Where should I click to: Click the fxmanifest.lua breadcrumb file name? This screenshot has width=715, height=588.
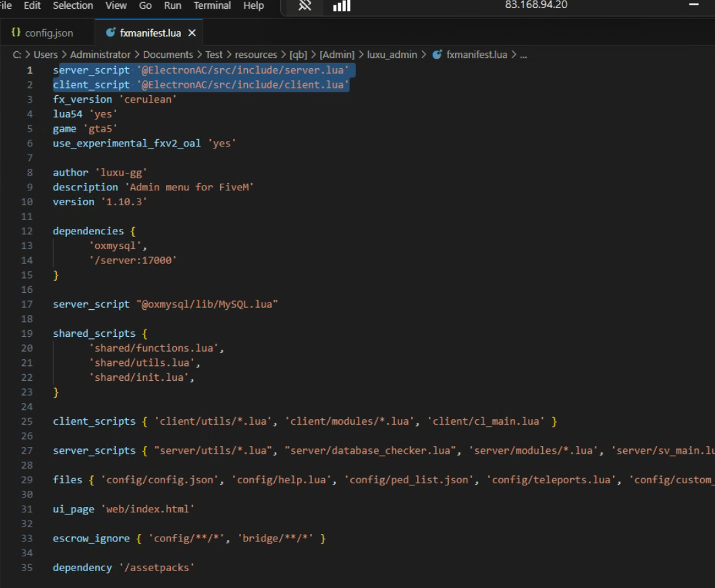pyautogui.click(x=477, y=55)
